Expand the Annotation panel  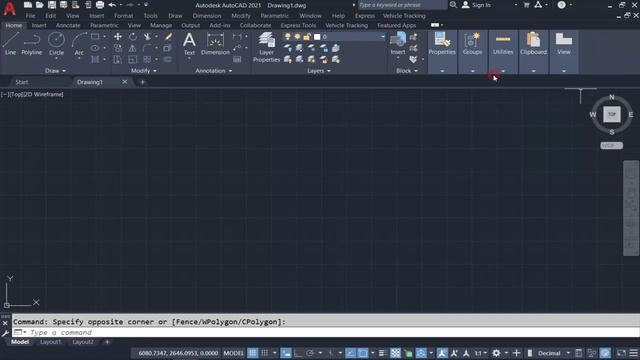pyautogui.click(x=213, y=71)
